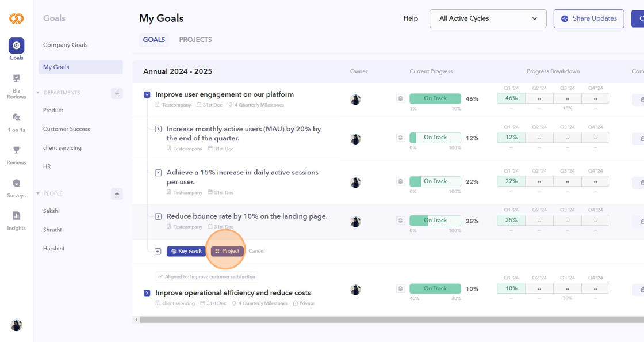This screenshot has width=644, height=342.
Task: Click the horizontal scrollbar at the bottom
Action: [391, 320]
